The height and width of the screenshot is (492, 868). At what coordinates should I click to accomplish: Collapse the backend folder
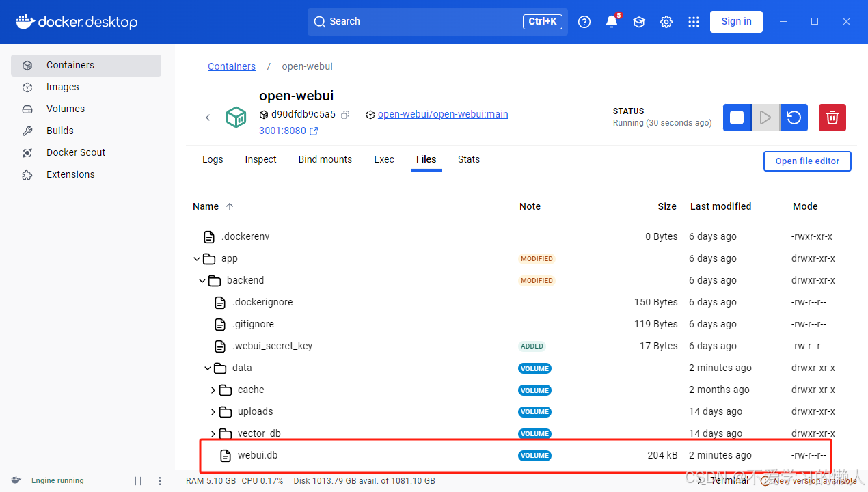[x=202, y=281]
